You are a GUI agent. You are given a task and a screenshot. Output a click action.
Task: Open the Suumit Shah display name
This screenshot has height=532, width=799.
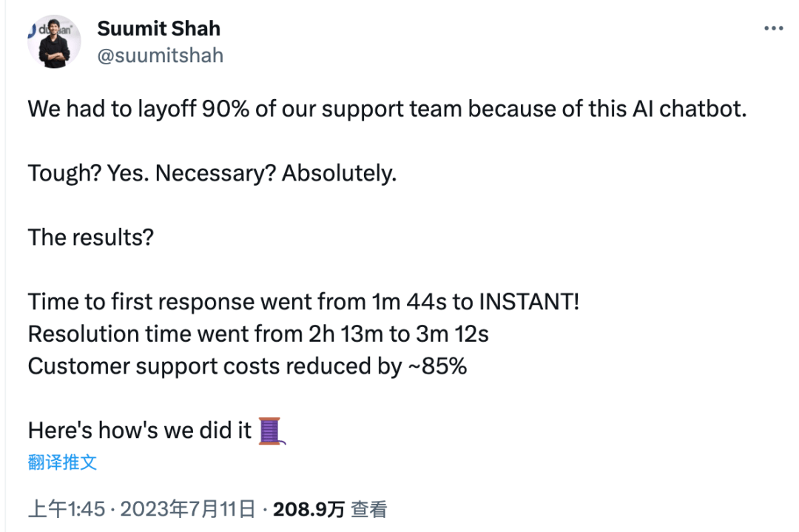[x=158, y=29]
